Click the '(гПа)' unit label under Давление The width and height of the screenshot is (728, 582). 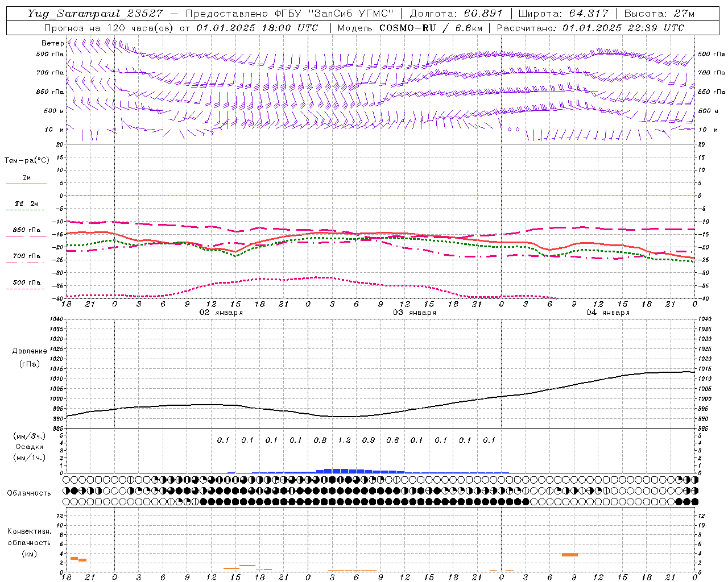[30, 364]
